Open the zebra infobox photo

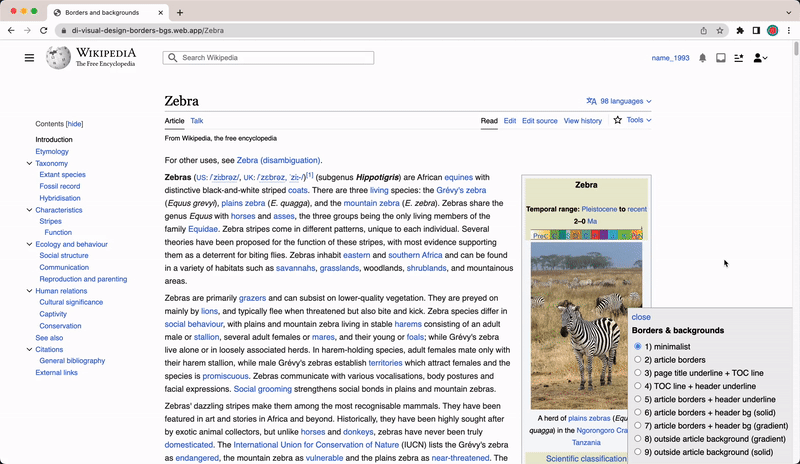586,325
